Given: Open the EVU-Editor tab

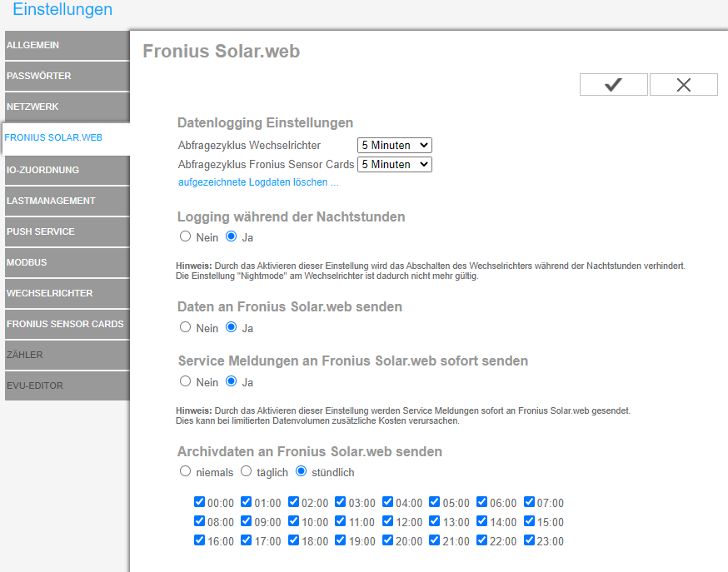Looking at the screenshot, I should point(67,385).
